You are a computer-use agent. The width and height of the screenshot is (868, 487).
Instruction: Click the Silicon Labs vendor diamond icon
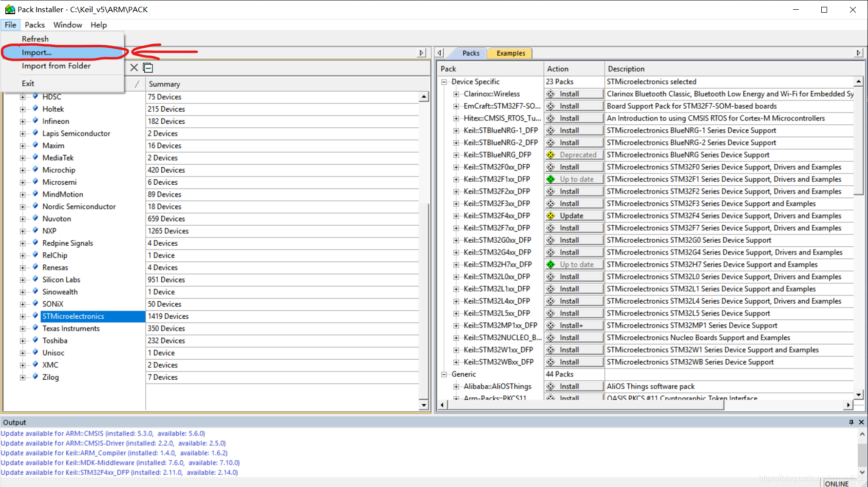click(x=35, y=279)
